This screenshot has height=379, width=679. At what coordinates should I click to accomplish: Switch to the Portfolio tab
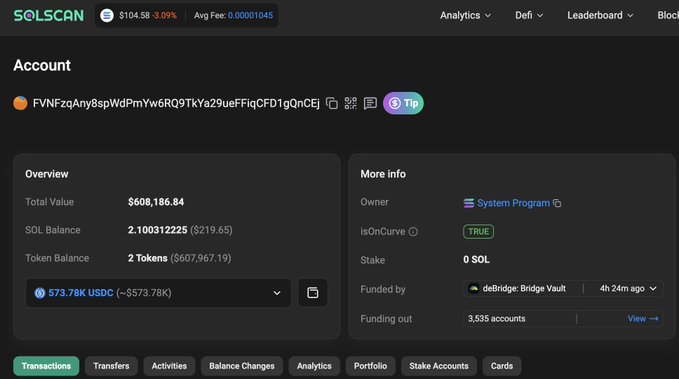pyautogui.click(x=370, y=366)
